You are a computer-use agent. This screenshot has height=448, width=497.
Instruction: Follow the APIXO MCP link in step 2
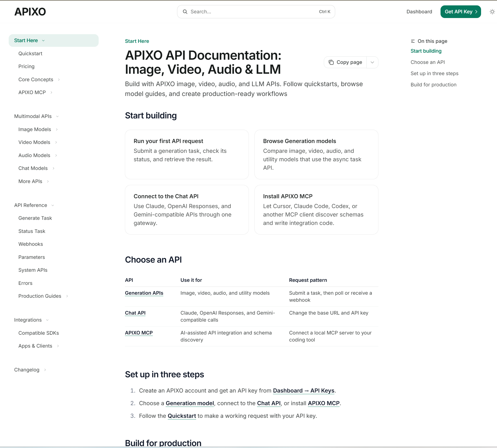[324, 403]
